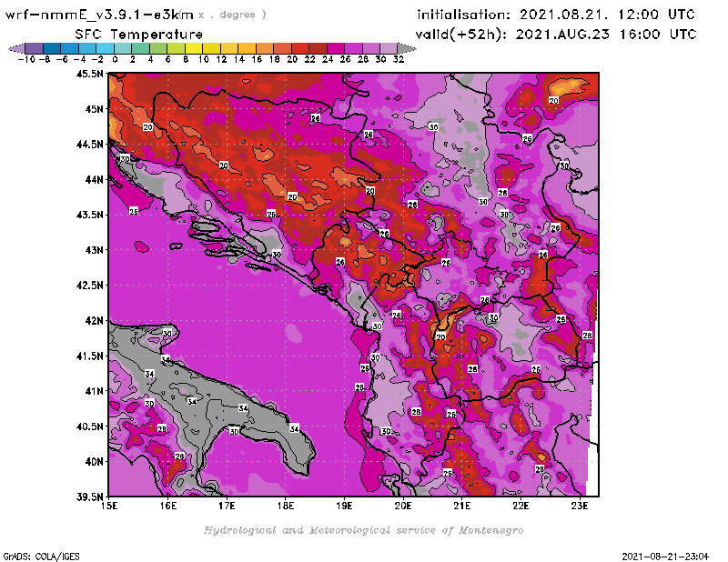728x562 pixels.
Task: Click the legend swatch between -4 and -2
Action: click(87, 48)
